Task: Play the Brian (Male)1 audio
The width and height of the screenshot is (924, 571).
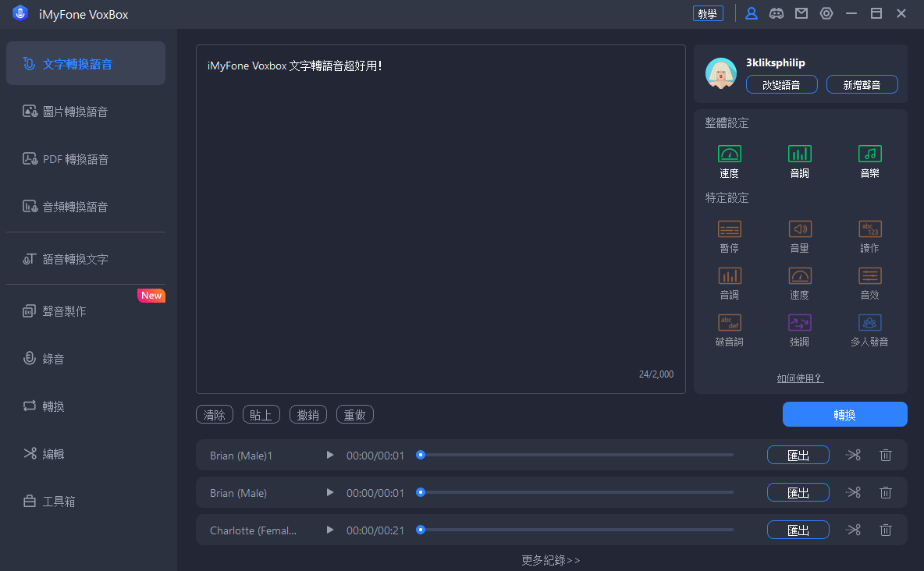Action: click(x=330, y=455)
